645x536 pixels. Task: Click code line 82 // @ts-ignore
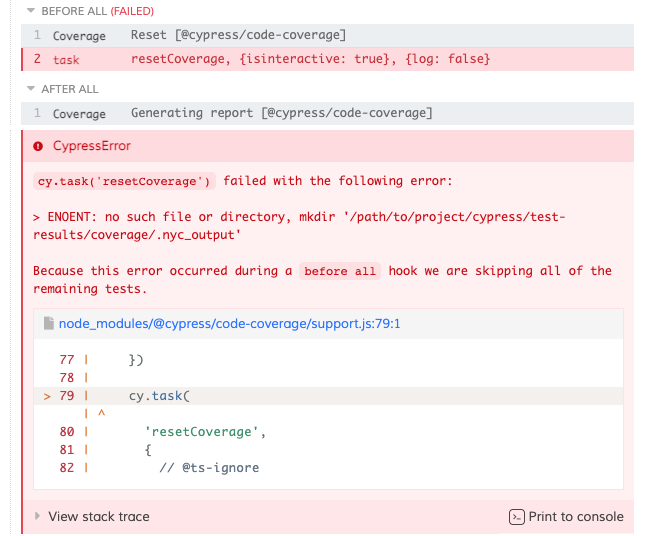pyautogui.click(x=209, y=468)
